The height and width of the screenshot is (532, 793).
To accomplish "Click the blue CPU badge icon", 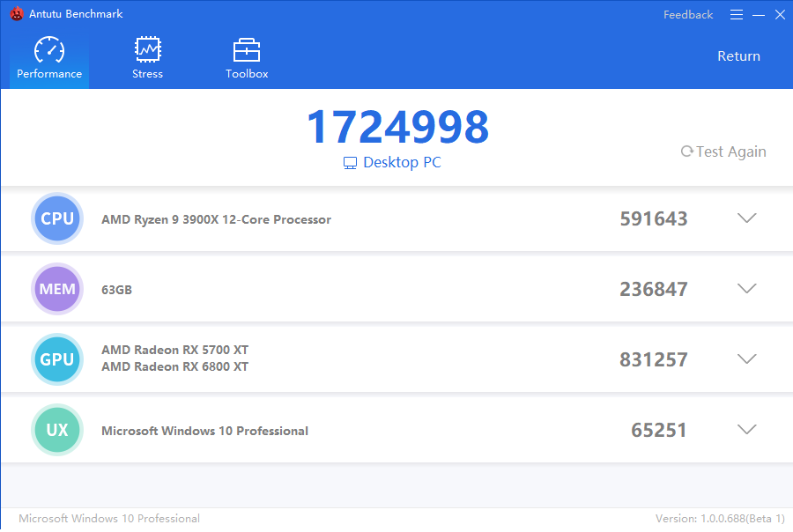I will click(57, 218).
